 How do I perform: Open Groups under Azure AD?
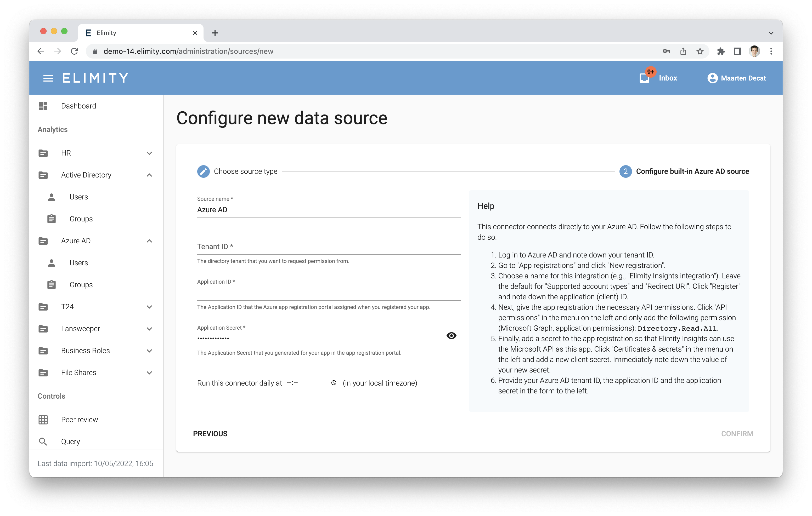[97, 285]
